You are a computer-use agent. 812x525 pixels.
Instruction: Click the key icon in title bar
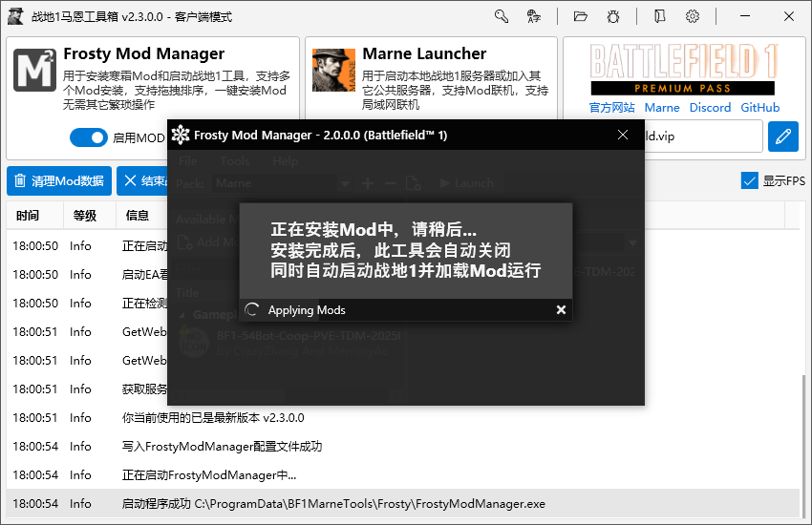(502, 16)
